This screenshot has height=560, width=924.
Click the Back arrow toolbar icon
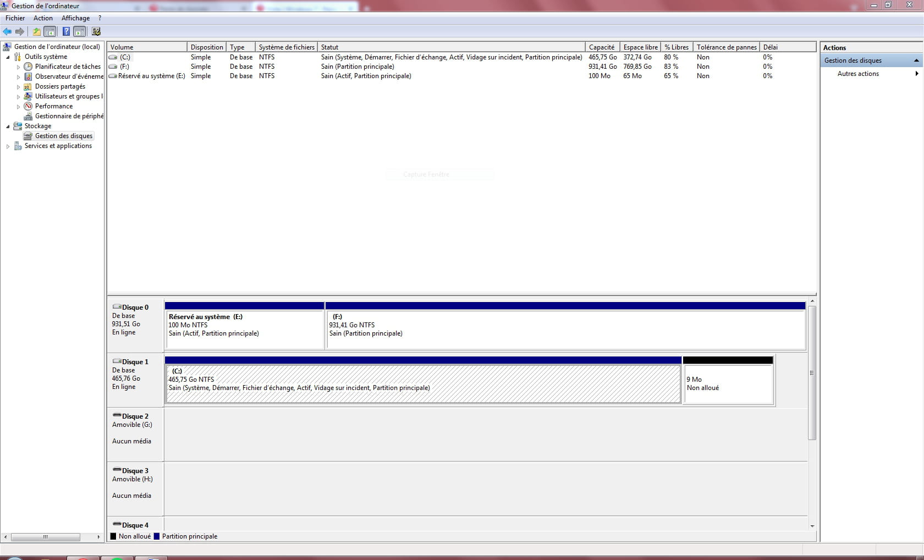(7, 32)
